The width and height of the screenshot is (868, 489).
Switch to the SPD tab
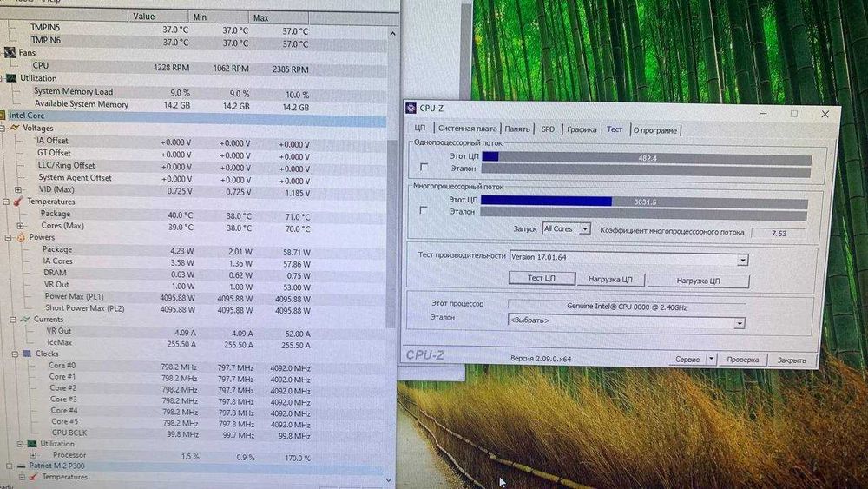(x=548, y=129)
